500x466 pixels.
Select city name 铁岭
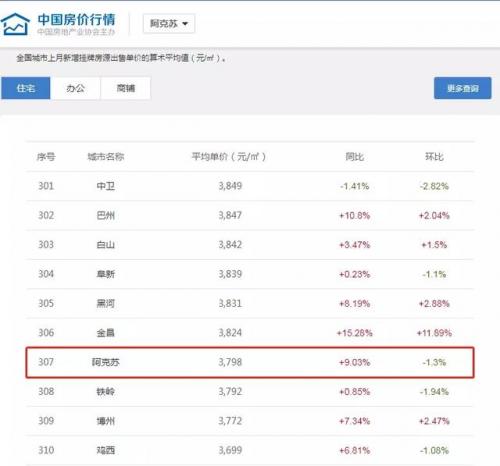pos(106,391)
